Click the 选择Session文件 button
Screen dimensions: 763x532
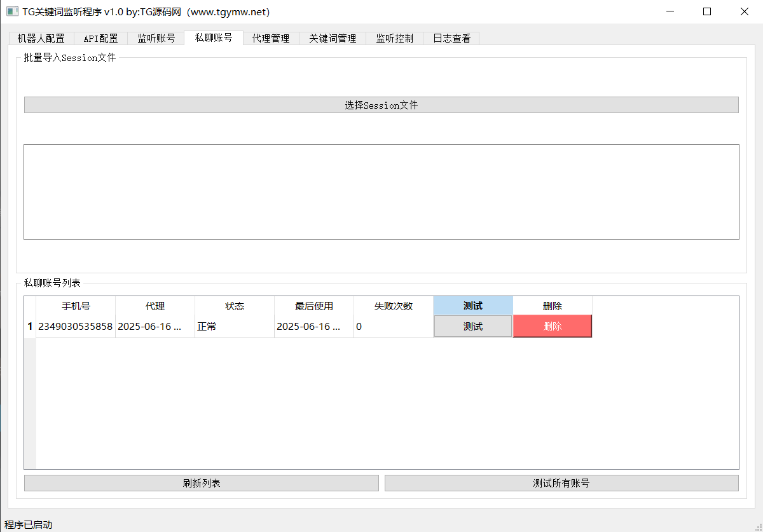(381, 105)
